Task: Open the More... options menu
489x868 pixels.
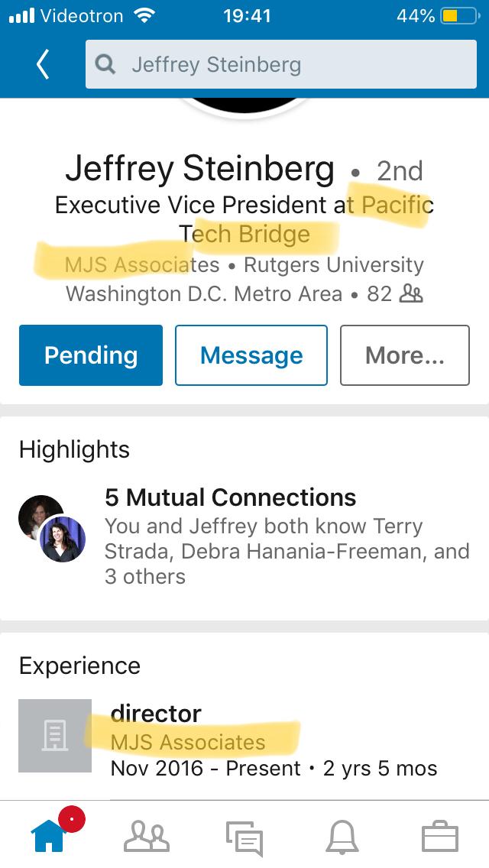Action: (x=405, y=355)
